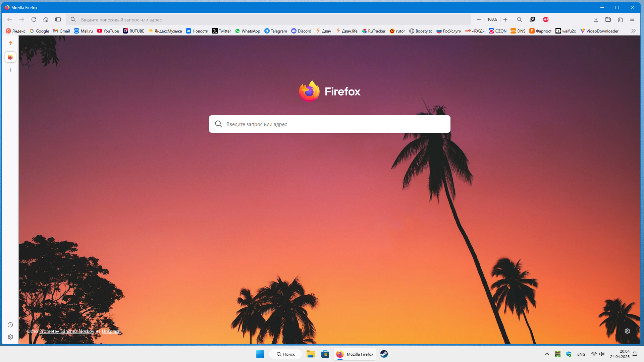Open the Windows Start menu
The height and width of the screenshot is (362, 644).
[x=260, y=354]
